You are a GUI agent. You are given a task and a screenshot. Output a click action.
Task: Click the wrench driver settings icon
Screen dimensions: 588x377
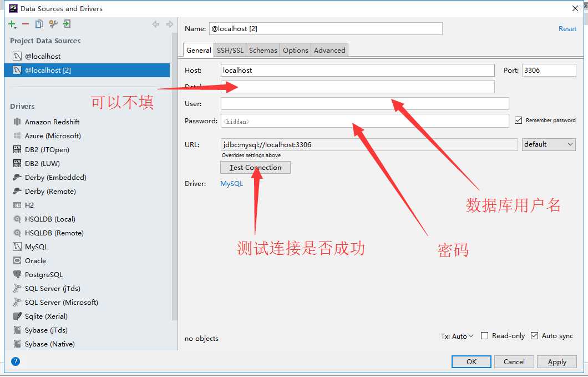coord(53,24)
